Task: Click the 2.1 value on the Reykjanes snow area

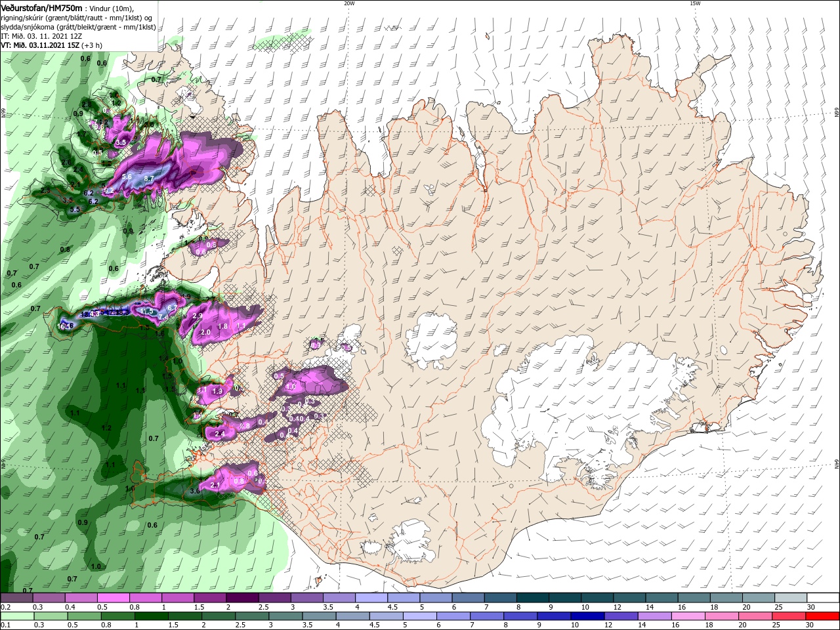Action: coord(215,485)
